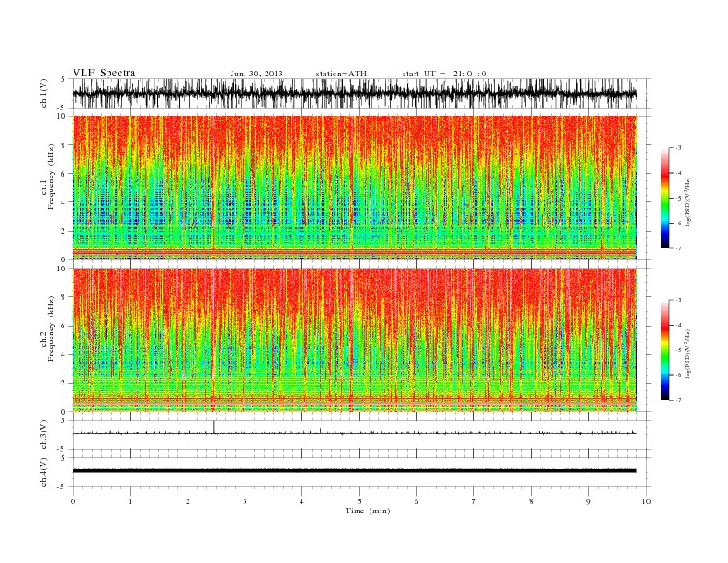Image resolution: width=728 pixels, height=563 pixels.
Task: Click the time axis tick label "3"
Action: pos(245,501)
